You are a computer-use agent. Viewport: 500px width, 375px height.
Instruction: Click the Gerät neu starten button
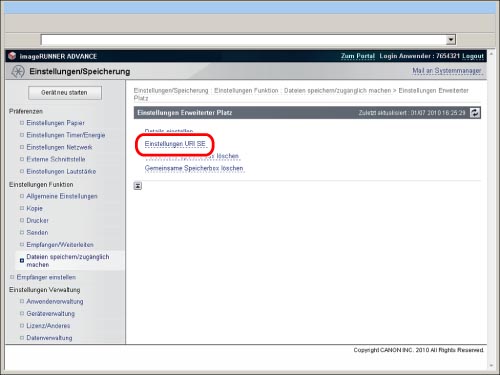click(x=65, y=93)
